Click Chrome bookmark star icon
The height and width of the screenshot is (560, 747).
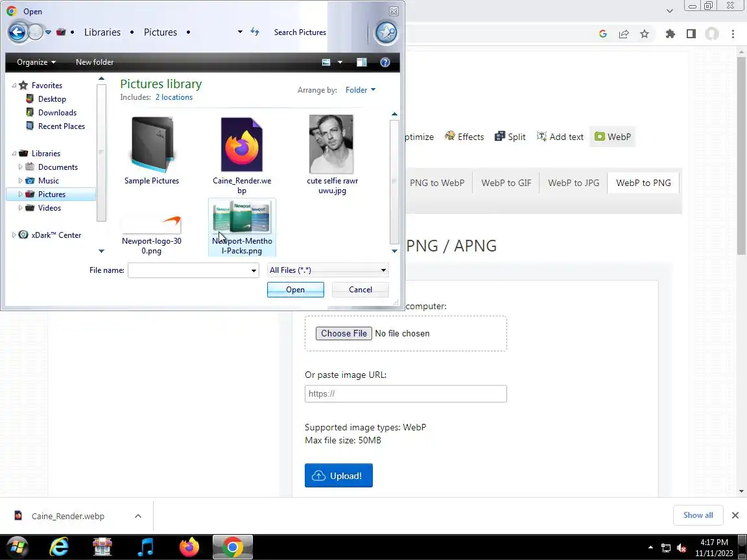pyautogui.click(x=645, y=34)
